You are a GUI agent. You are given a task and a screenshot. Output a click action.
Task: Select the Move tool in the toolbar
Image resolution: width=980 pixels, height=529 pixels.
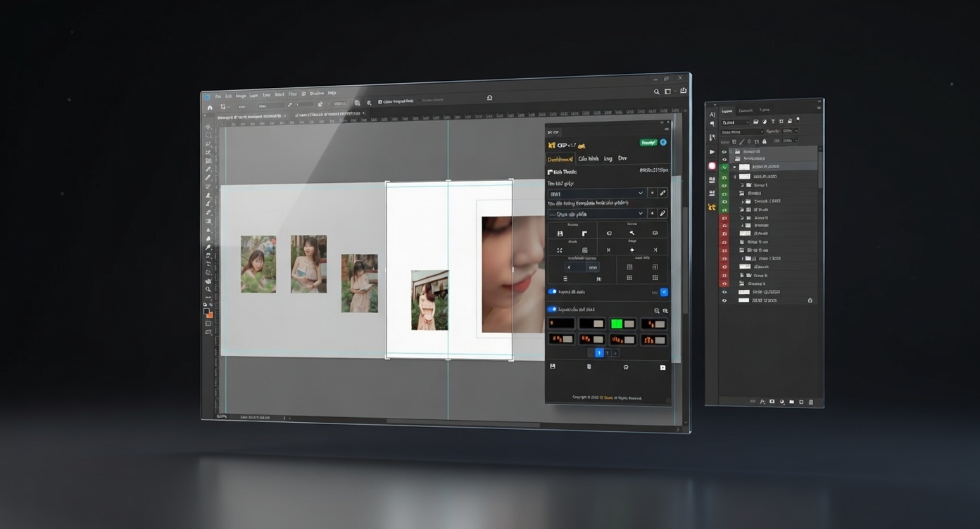[x=208, y=127]
